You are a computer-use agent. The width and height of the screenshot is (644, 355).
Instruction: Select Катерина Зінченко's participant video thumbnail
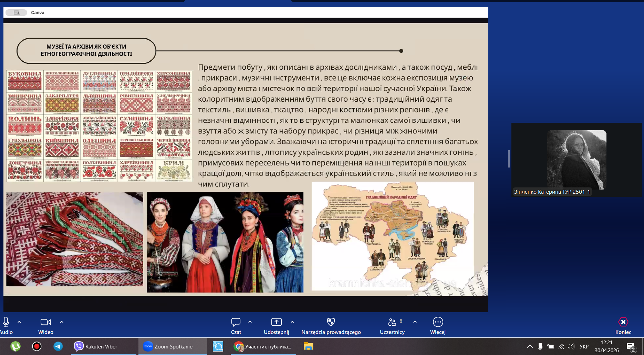[x=577, y=160]
